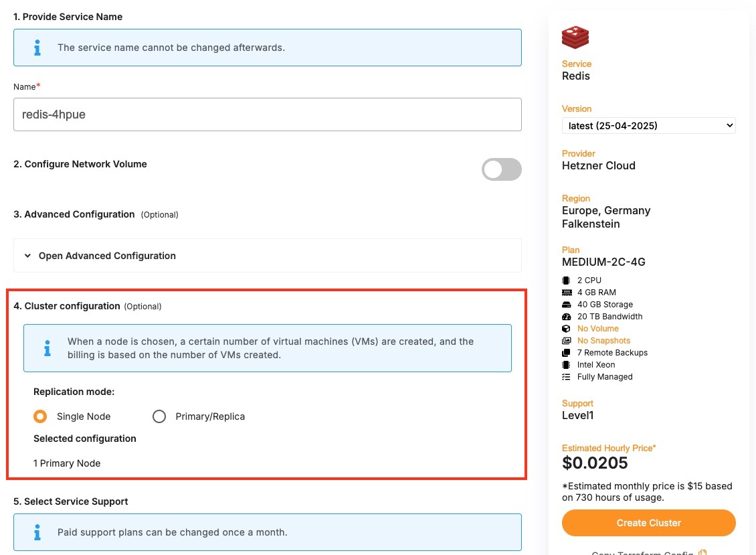Click the RAM memory icon
Screen dimensions: 756x555
(566, 293)
